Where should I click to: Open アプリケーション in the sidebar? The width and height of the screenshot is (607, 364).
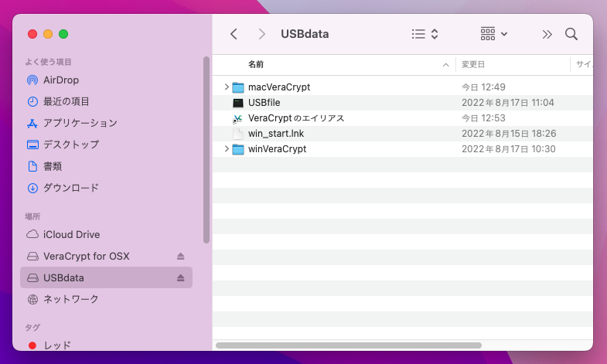pyautogui.click(x=80, y=123)
